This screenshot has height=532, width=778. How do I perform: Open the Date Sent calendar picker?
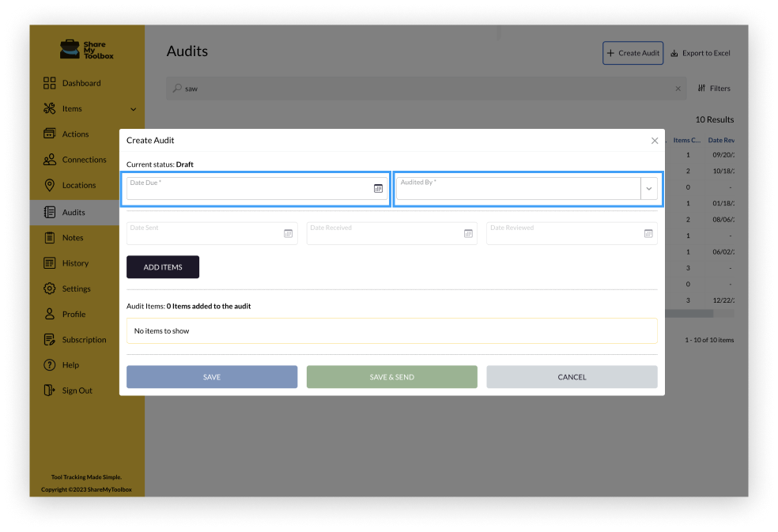pos(288,233)
